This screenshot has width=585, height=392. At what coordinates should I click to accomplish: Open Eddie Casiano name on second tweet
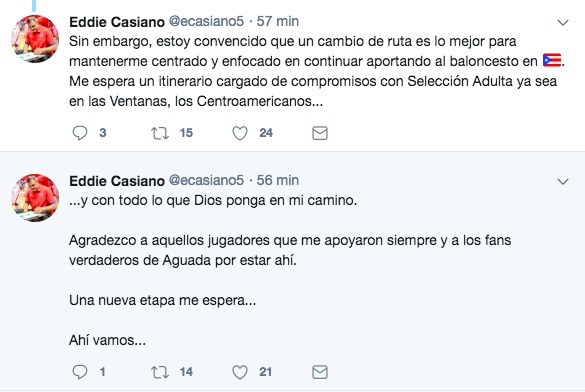117,181
